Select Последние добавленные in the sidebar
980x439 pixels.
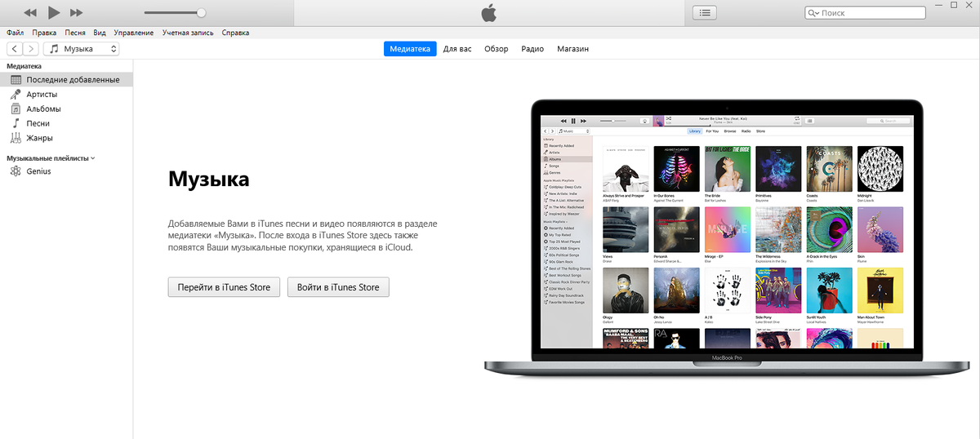pyautogui.click(x=66, y=80)
